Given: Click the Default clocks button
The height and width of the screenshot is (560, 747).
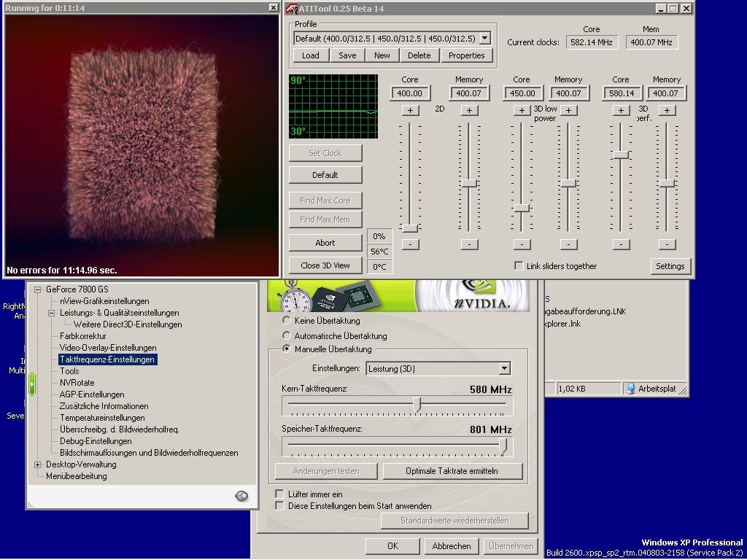Looking at the screenshot, I should pyautogui.click(x=325, y=175).
